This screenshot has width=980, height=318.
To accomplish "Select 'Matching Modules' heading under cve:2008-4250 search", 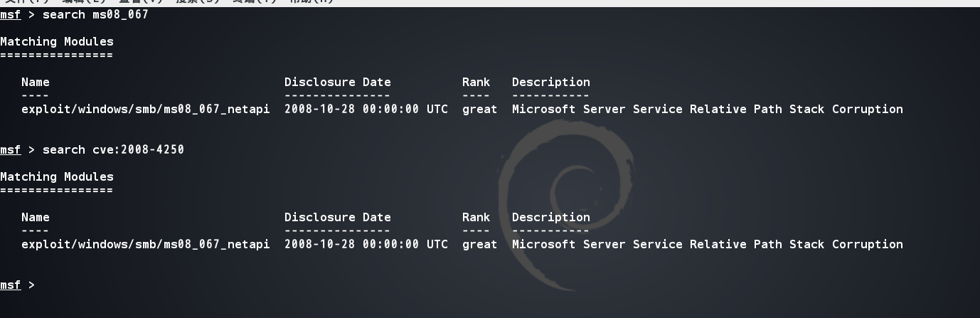I will tap(57, 176).
